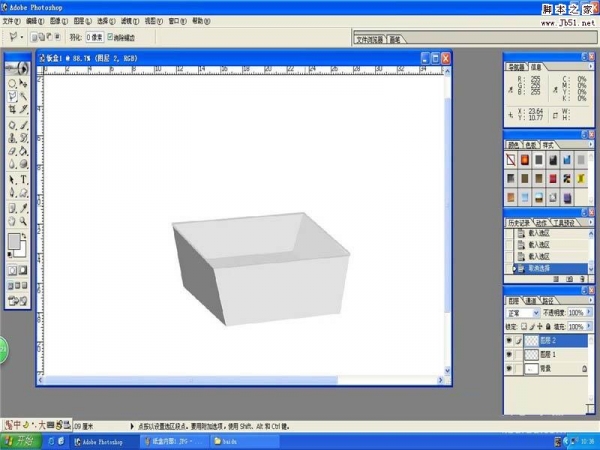Select the Type tool
600x450 pixels.
pos(23,179)
